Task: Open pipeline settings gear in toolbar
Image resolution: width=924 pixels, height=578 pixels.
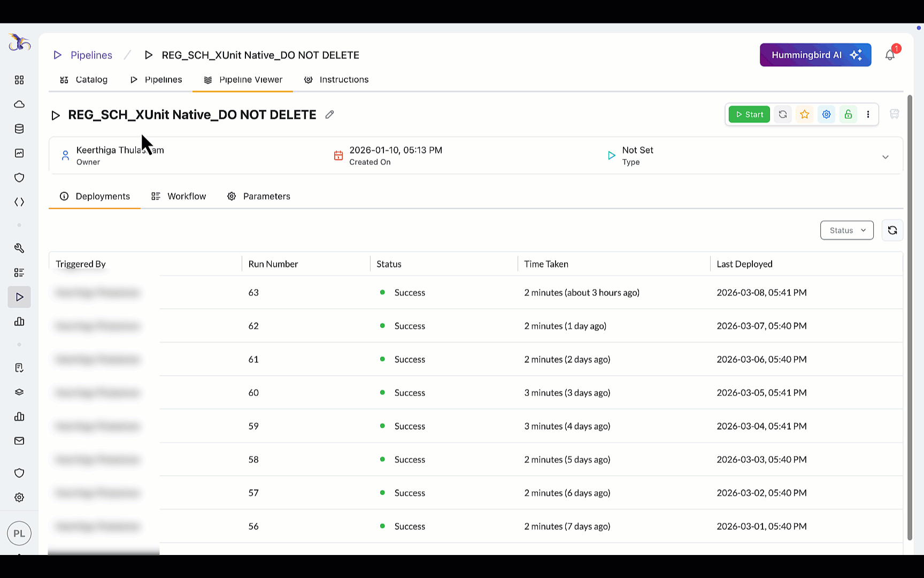Action: pos(826,115)
